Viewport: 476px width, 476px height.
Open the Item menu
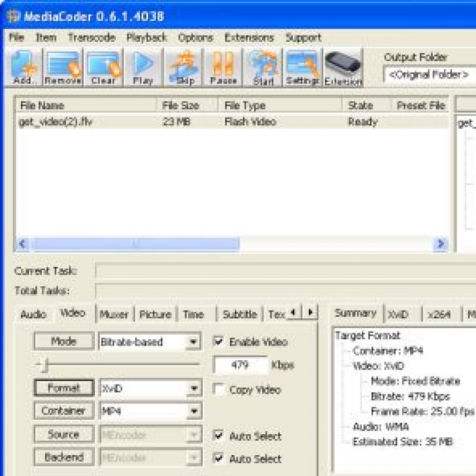click(x=46, y=38)
